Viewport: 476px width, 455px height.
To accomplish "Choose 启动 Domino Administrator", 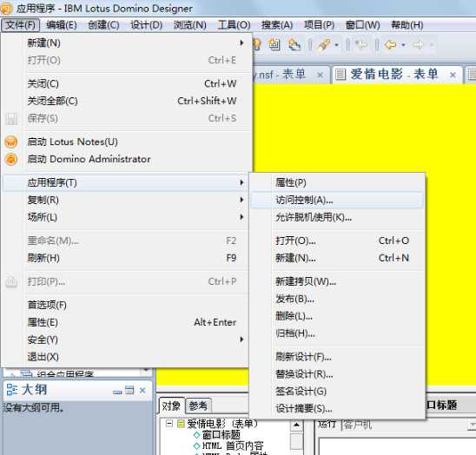I will click(127, 159).
